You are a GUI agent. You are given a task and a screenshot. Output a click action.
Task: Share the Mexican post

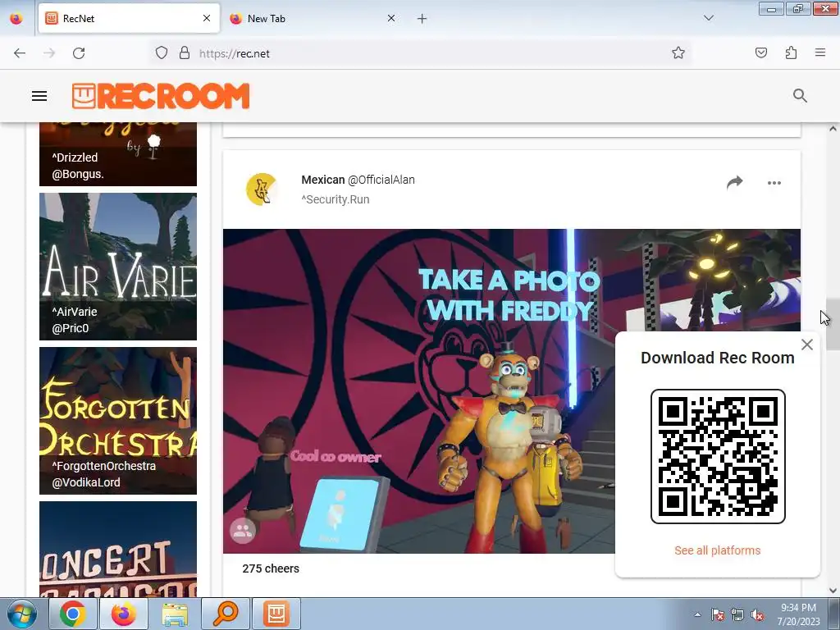pos(734,183)
